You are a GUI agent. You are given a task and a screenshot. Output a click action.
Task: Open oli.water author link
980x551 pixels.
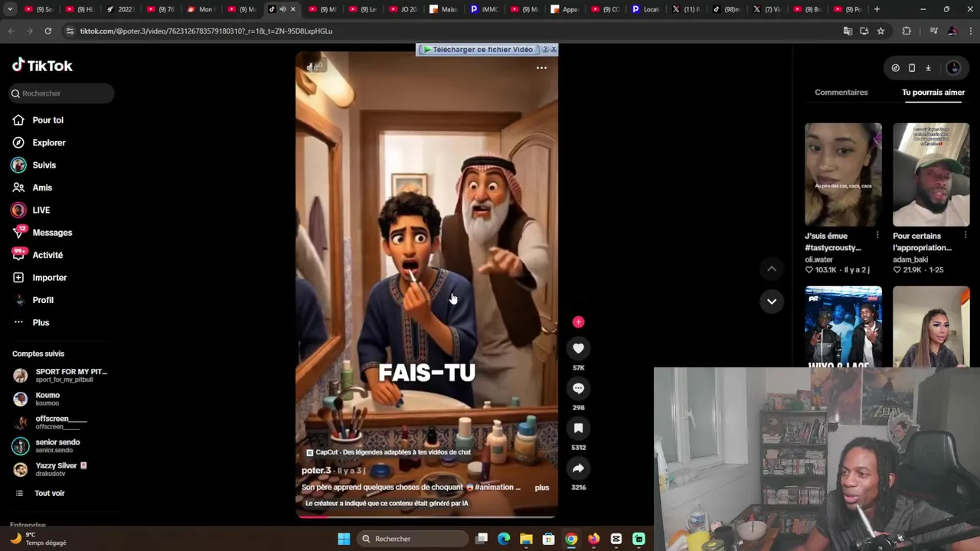[818, 259]
